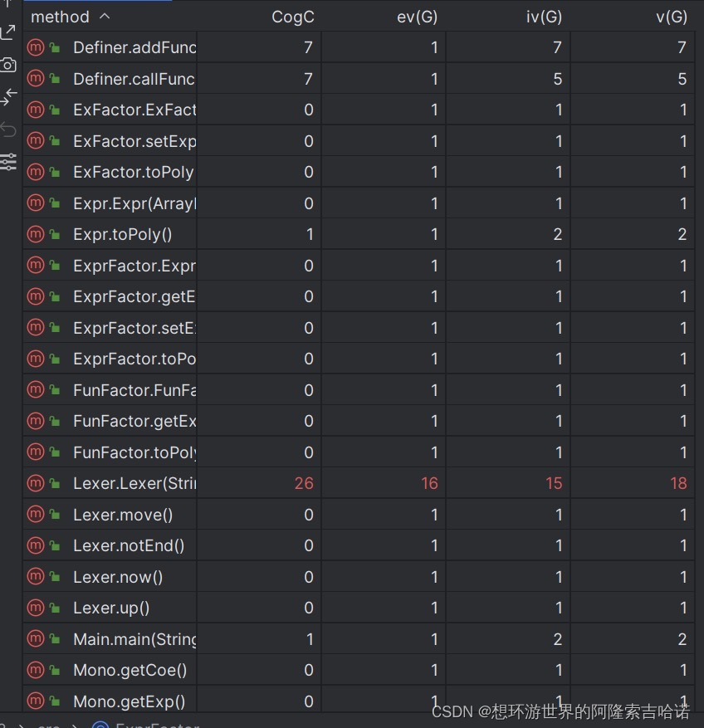This screenshot has height=728, width=704.
Task: Click method icon of Expr.toPoly() row
Action: [36, 234]
